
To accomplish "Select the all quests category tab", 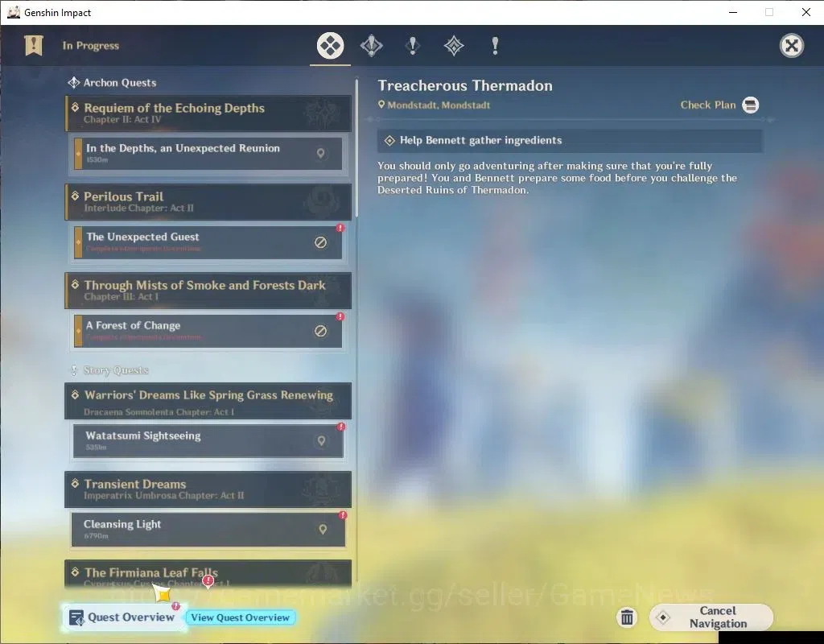I will pos(330,46).
